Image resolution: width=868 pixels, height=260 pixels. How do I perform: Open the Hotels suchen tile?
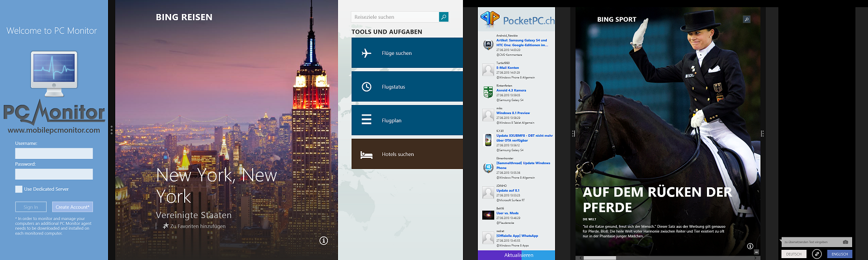click(x=407, y=154)
